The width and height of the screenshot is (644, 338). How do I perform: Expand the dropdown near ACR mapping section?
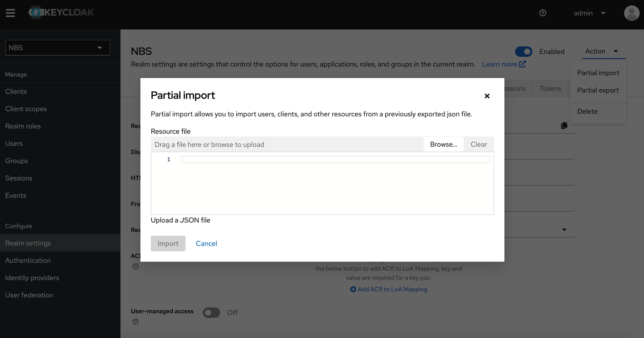pos(564,229)
